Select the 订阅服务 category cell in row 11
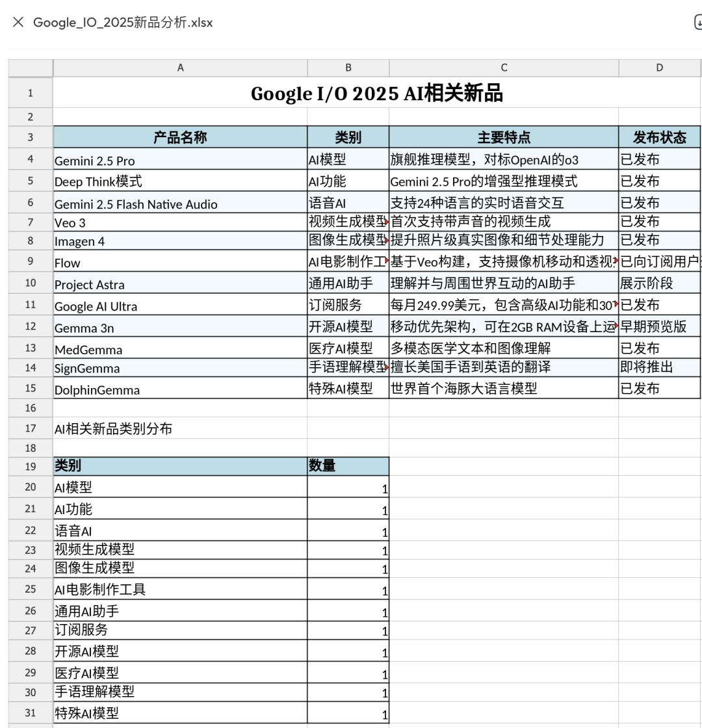702x728 pixels. coord(348,305)
